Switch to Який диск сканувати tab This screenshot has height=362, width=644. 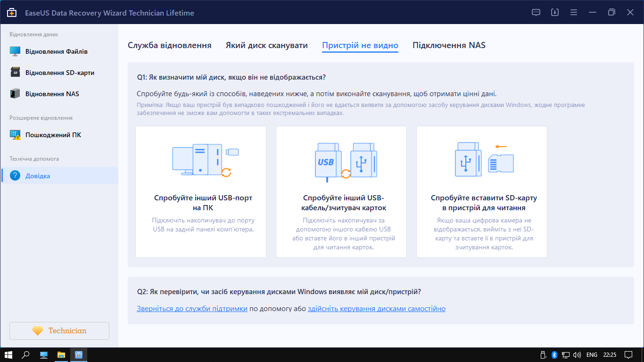pyautogui.click(x=267, y=45)
